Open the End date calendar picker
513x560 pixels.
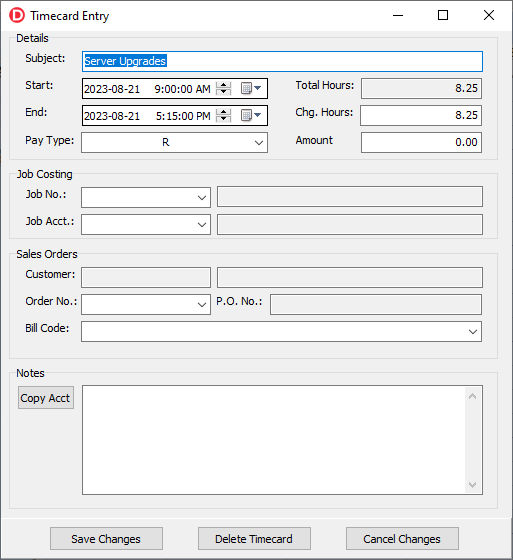pyautogui.click(x=251, y=115)
